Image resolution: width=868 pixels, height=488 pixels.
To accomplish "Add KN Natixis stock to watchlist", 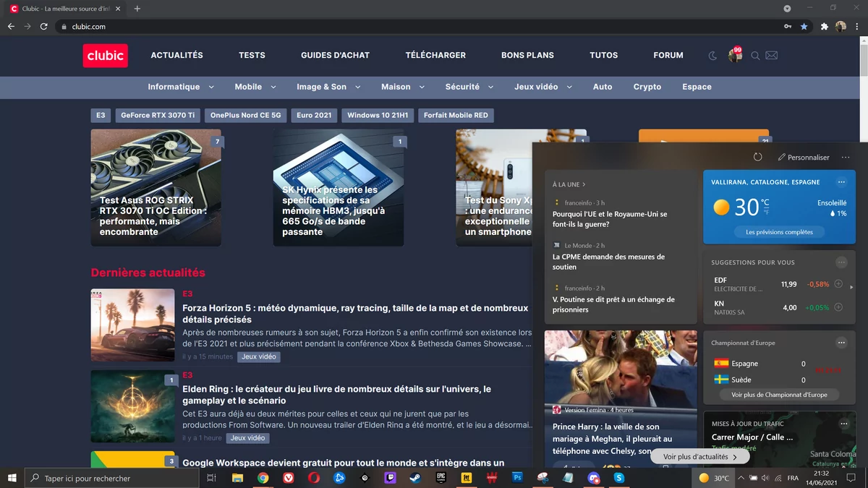I will pos(838,307).
